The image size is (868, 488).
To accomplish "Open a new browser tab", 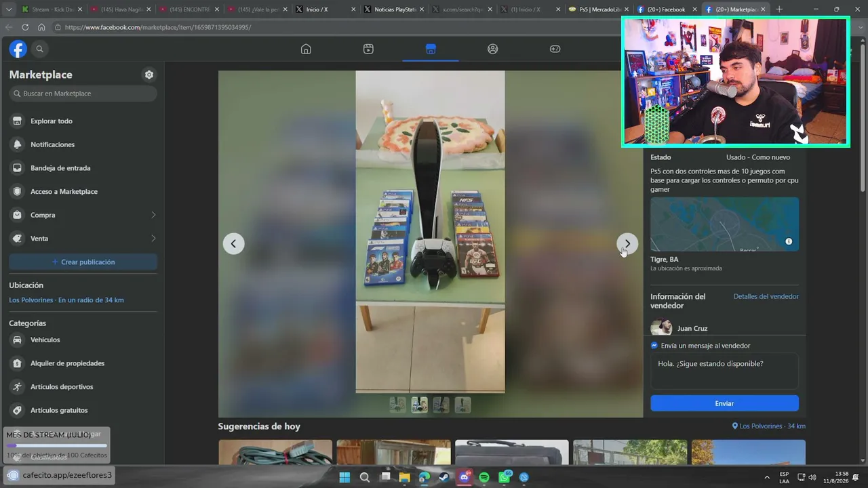I will (779, 9).
